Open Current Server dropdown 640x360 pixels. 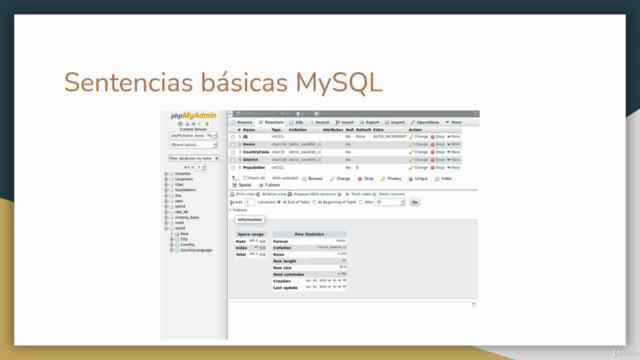pos(193,136)
